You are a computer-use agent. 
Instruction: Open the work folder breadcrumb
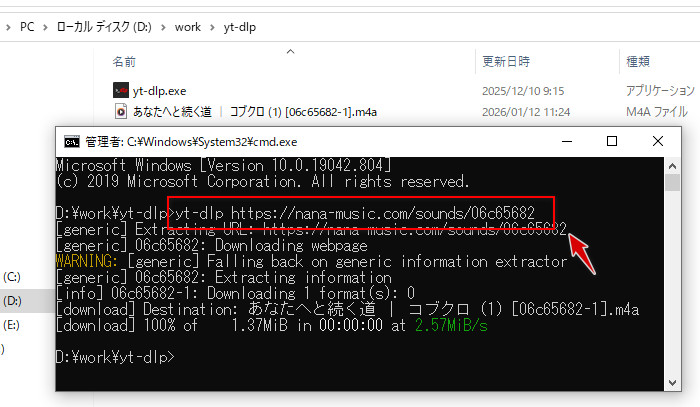[x=188, y=27]
